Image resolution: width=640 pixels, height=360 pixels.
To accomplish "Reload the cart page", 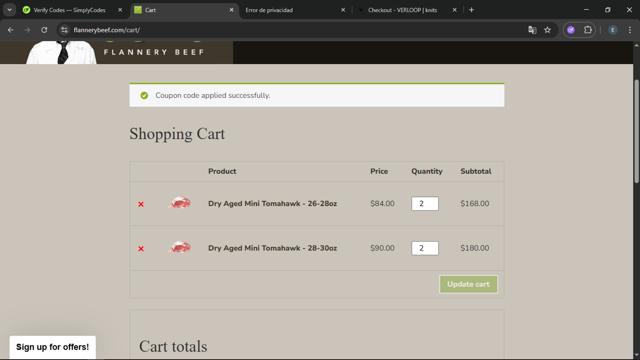I will pos(44,30).
